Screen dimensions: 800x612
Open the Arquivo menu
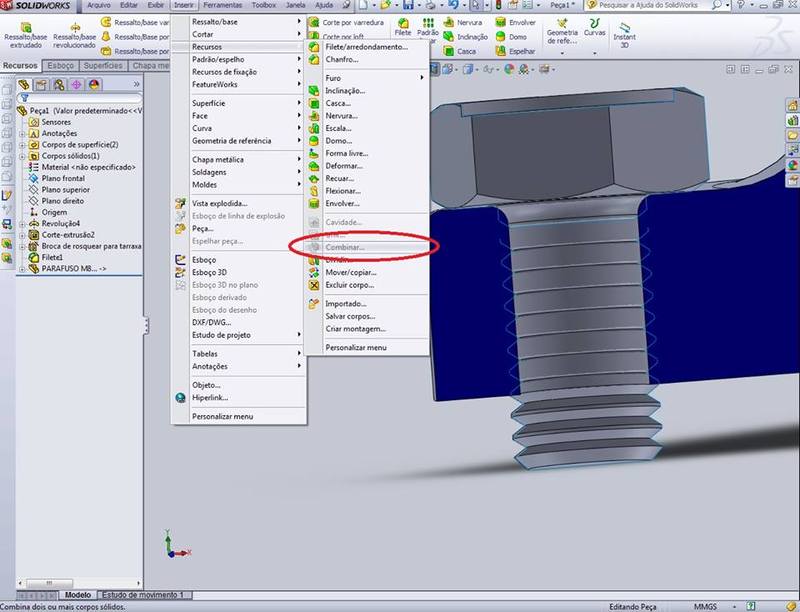pos(99,5)
